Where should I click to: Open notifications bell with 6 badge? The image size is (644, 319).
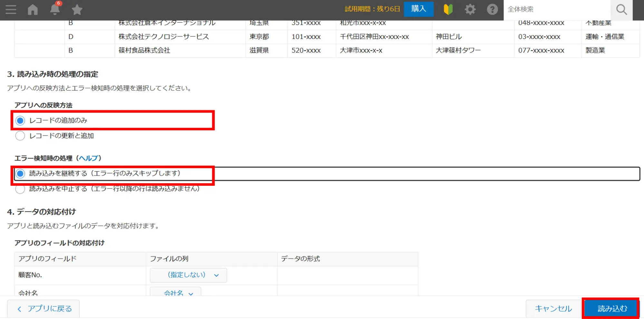(x=55, y=9)
